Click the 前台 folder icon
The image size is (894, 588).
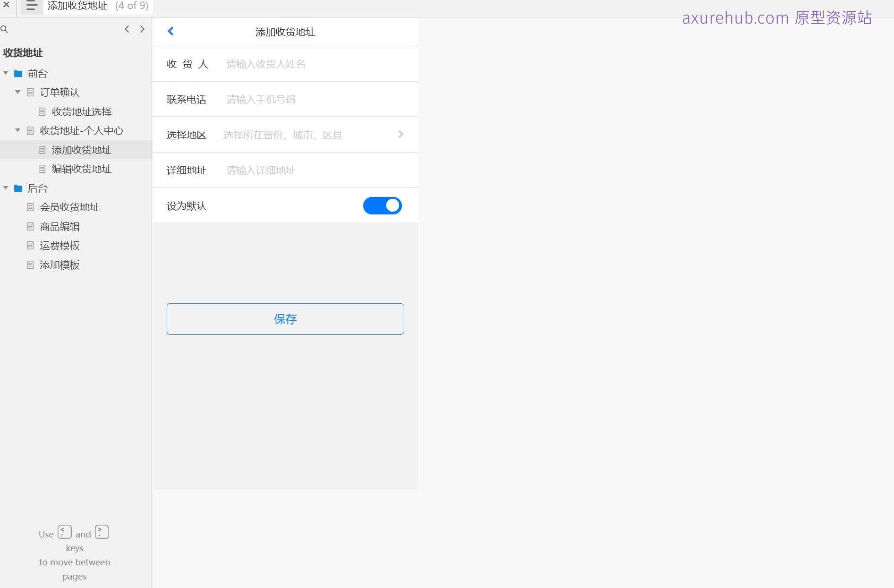click(x=18, y=73)
